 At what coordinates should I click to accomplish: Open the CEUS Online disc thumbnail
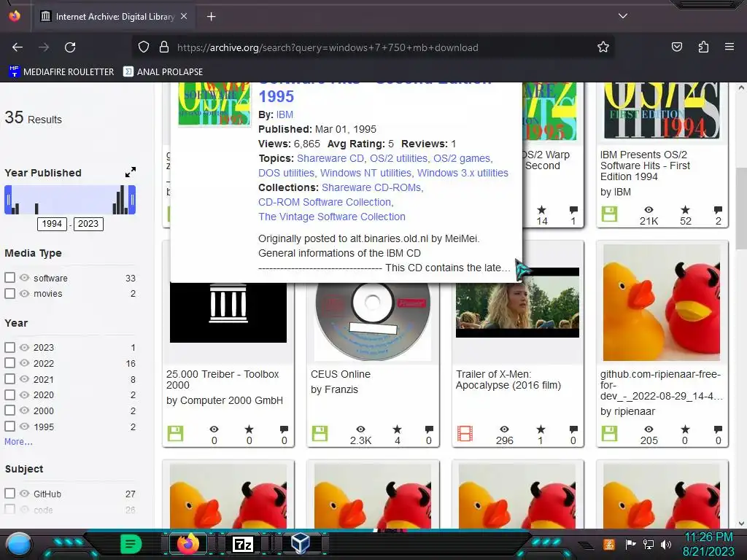(x=373, y=322)
